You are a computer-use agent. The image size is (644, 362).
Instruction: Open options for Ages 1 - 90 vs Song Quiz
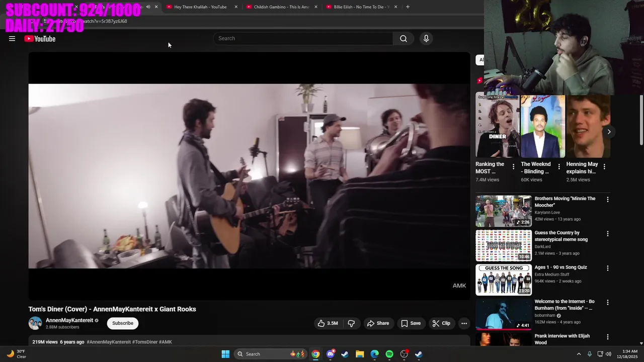(607, 268)
